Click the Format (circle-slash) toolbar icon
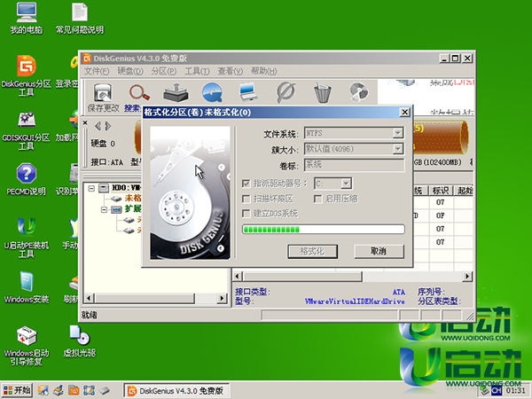The height and width of the screenshot is (399, 532). tap(286, 92)
